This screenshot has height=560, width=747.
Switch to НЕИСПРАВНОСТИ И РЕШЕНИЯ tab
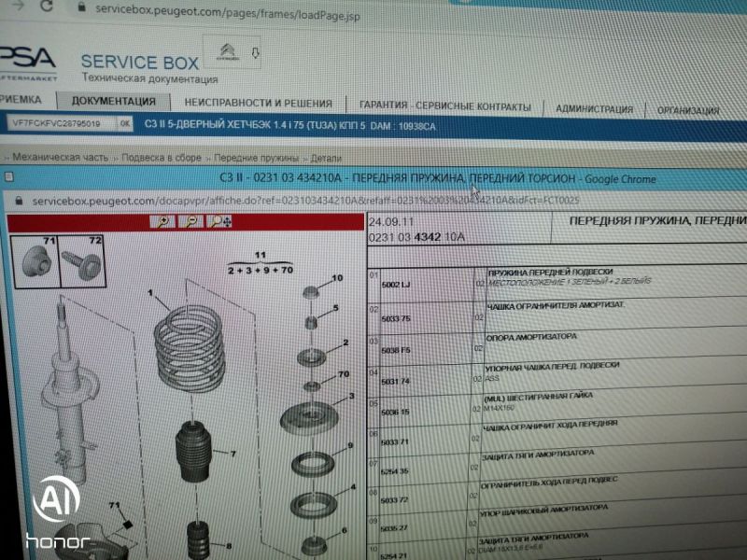[x=258, y=104]
